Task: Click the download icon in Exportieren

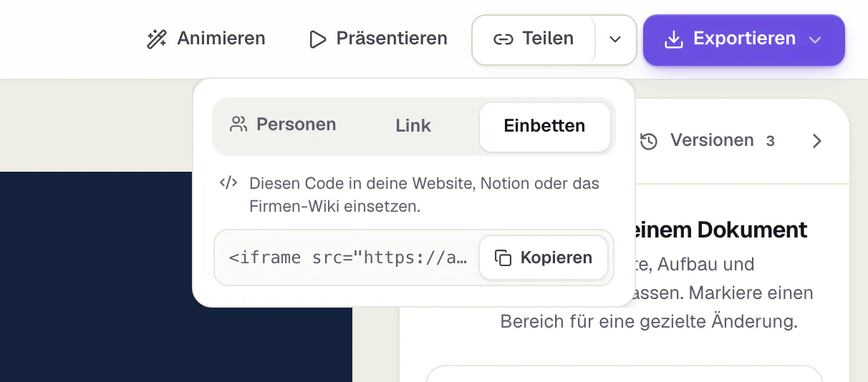Action: [x=674, y=39]
